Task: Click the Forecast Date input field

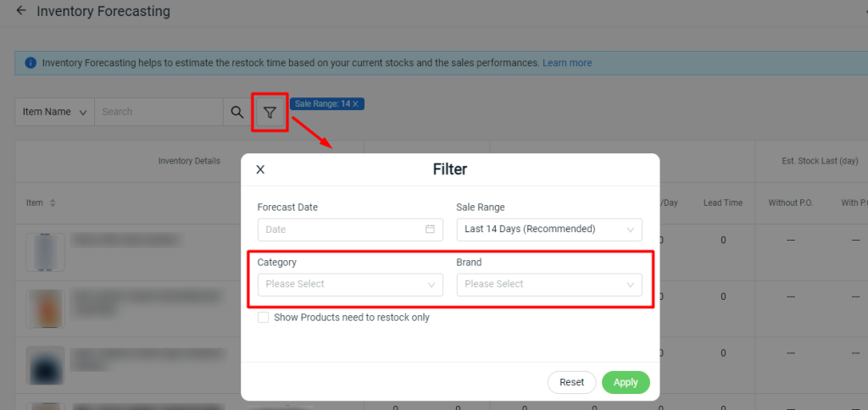Action: pyautogui.click(x=350, y=229)
